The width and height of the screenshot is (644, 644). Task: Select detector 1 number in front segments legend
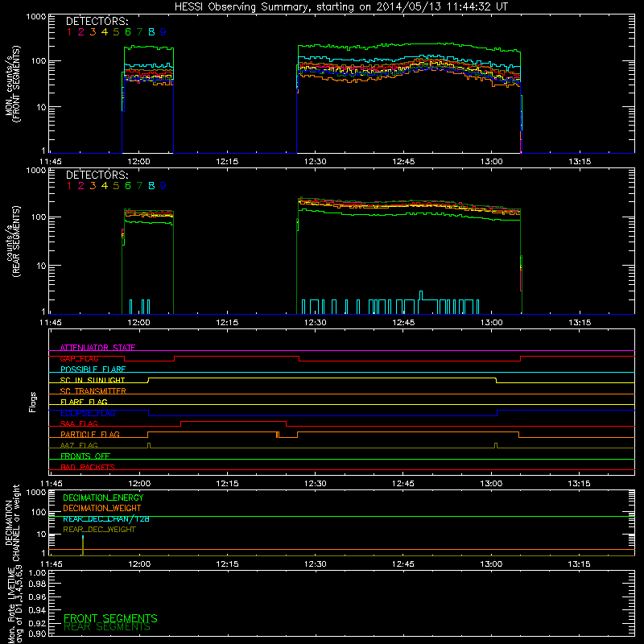(69, 32)
